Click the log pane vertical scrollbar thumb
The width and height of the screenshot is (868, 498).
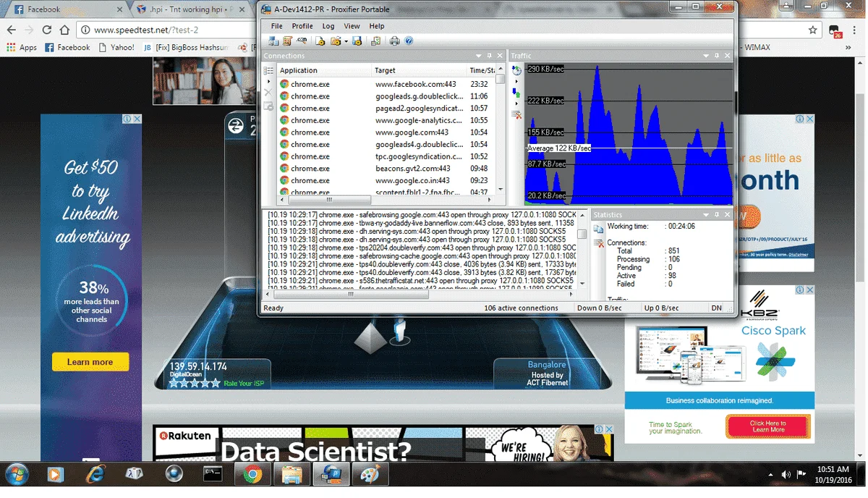582,234
